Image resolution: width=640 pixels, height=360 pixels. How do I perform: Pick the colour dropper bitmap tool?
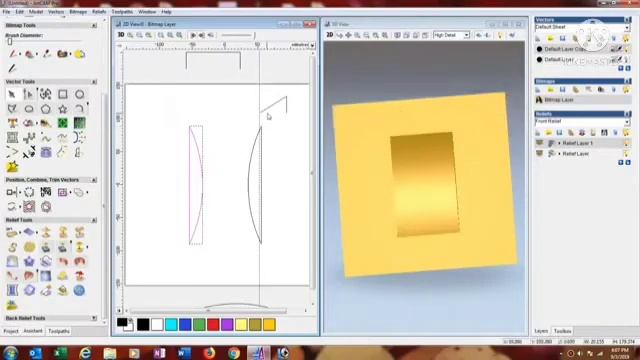click(x=47, y=54)
